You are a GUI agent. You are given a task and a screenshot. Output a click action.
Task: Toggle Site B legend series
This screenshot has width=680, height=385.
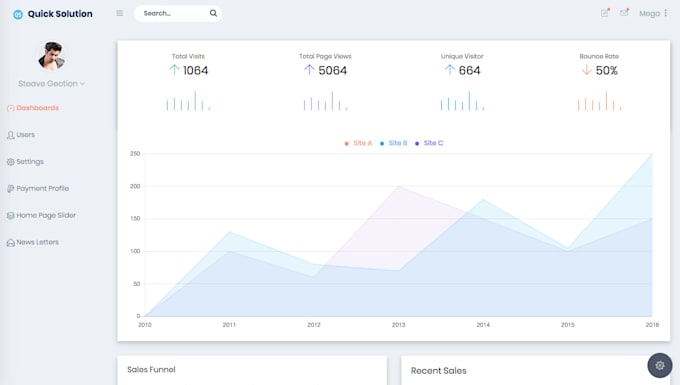[394, 143]
